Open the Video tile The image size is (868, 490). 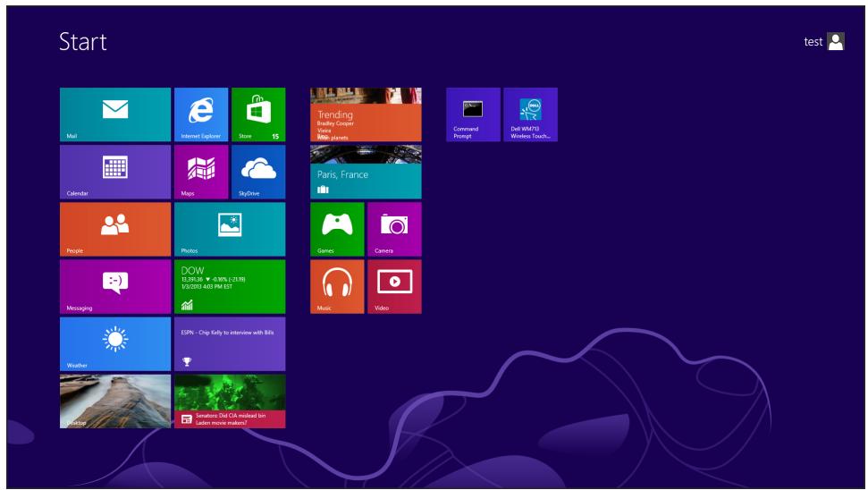(x=394, y=286)
